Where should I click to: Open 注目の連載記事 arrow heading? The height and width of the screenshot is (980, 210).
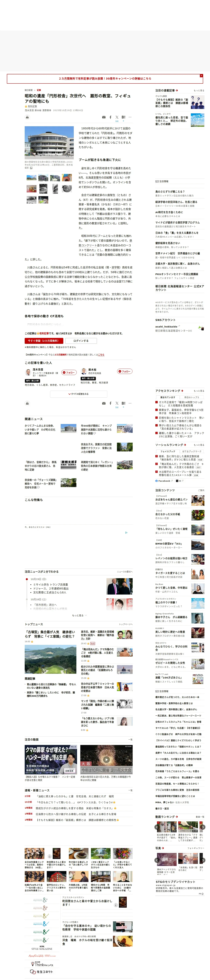[166, 90]
